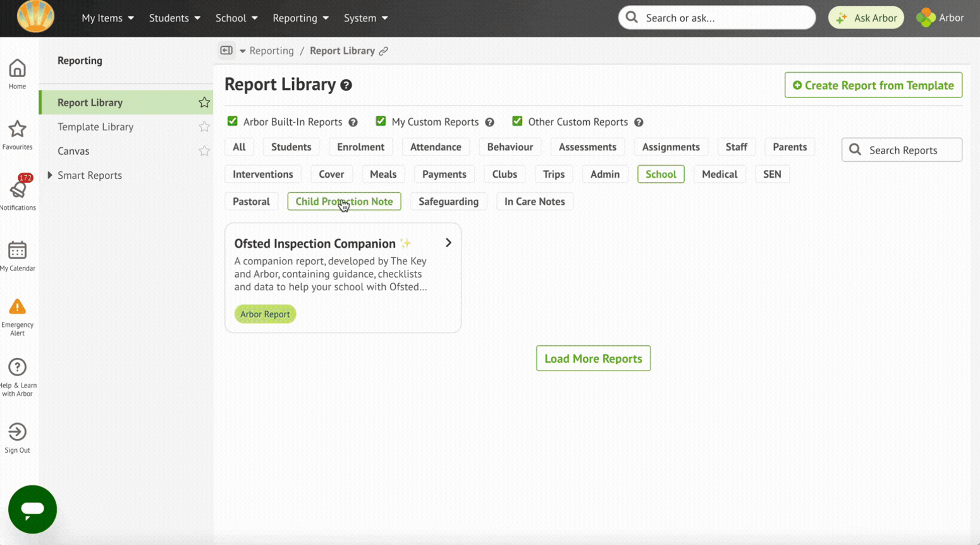Expand the Smart Reports tree item
The image size is (980, 545).
pos(50,175)
